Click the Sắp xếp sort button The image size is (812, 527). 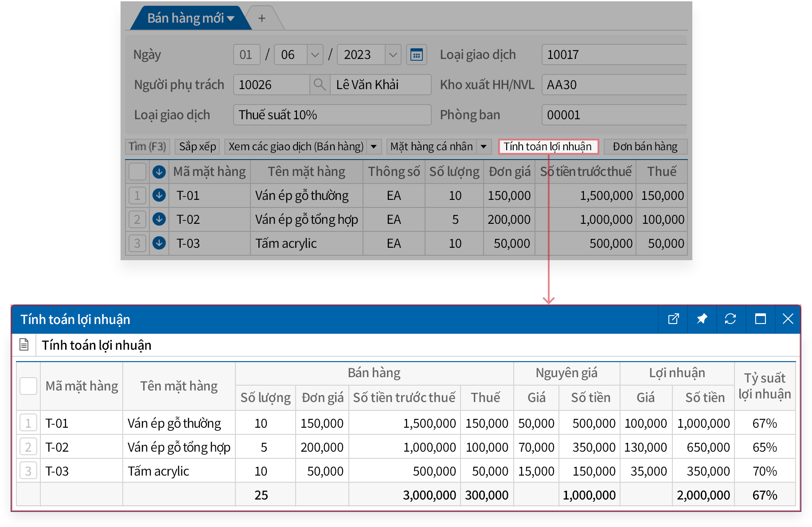pyautogui.click(x=197, y=147)
